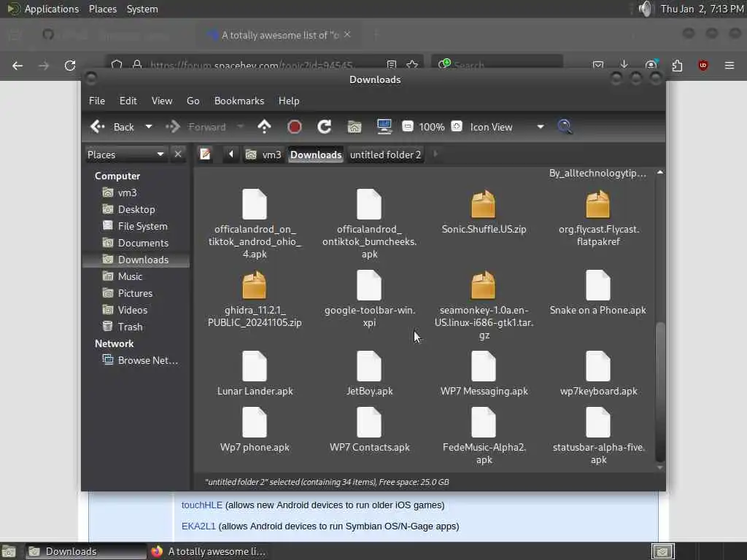Click the file list vertical scrollbar

tap(659, 392)
